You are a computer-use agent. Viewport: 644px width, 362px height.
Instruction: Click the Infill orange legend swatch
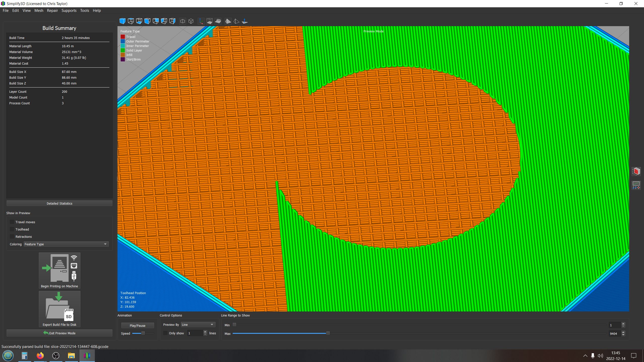pyautogui.click(x=123, y=55)
